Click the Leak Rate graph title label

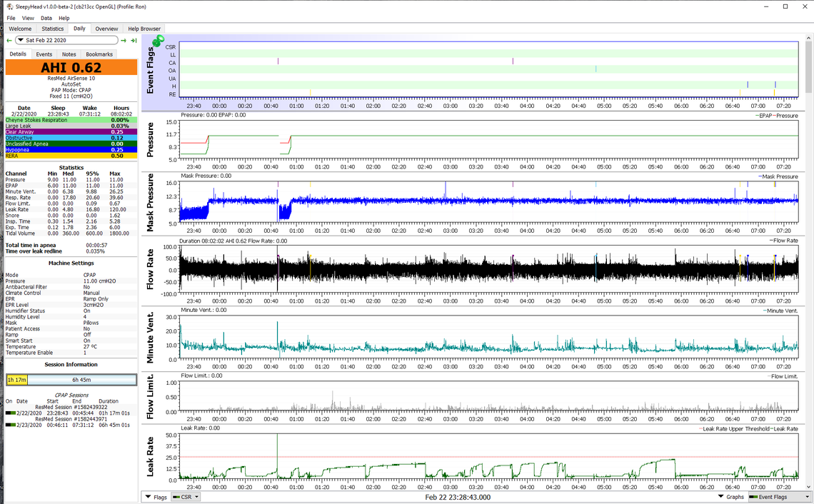coord(150,457)
